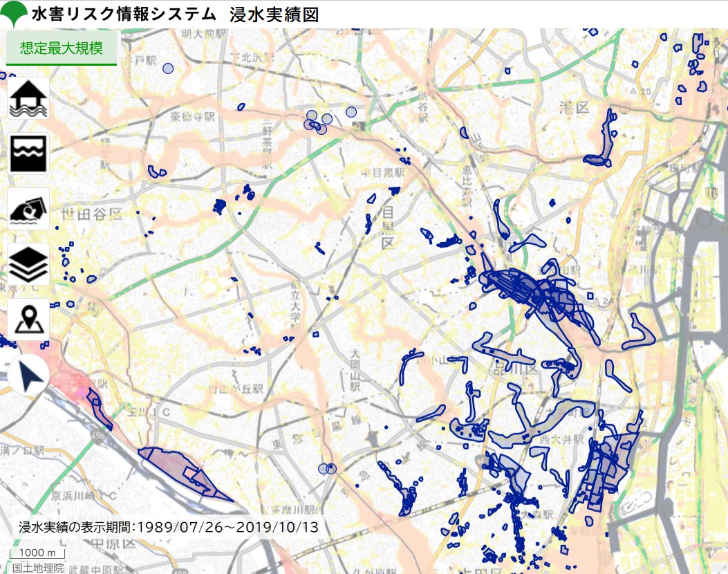Screen dimensions: 728x574
Task: Click the 豪徳寺駅 station label
Action: (192, 116)
